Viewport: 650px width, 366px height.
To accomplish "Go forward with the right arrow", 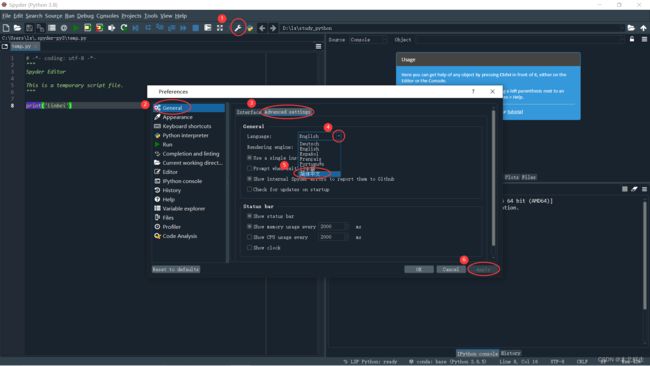I will [x=273, y=28].
